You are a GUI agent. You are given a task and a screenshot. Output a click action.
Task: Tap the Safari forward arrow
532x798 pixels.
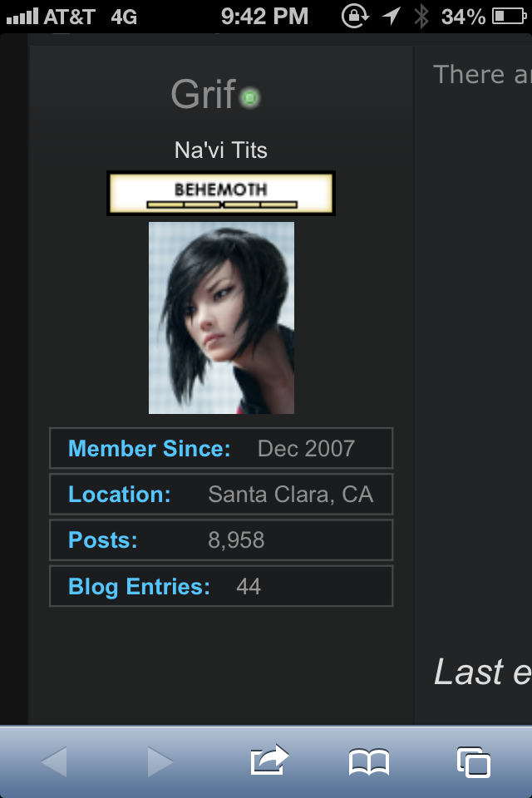(x=160, y=762)
